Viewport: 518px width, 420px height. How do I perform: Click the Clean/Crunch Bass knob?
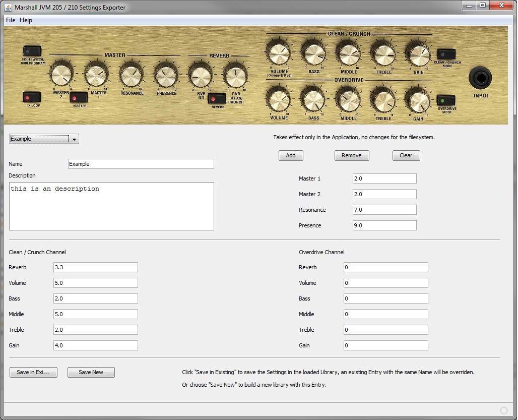(314, 53)
